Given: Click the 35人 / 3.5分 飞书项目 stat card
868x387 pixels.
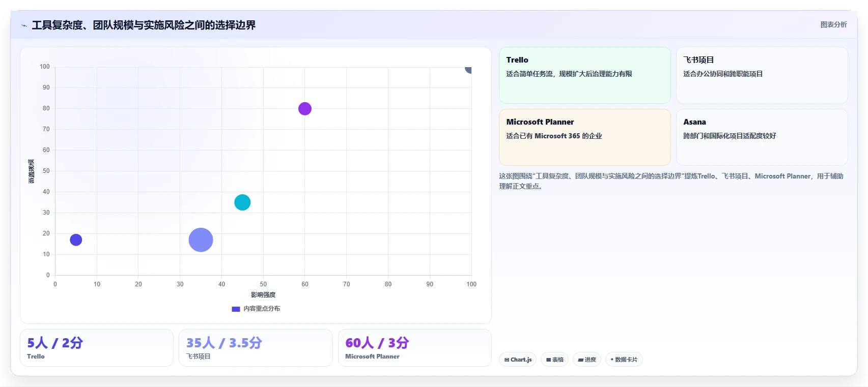Looking at the screenshot, I should tap(256, 348).
